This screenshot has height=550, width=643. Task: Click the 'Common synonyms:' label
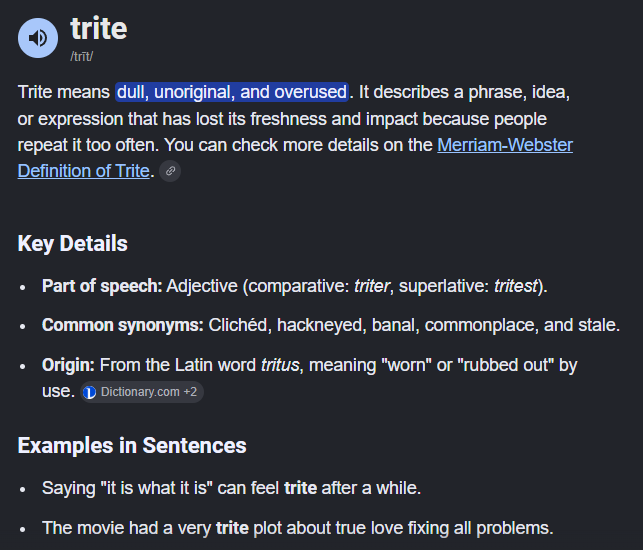click(x=123, y=325)
